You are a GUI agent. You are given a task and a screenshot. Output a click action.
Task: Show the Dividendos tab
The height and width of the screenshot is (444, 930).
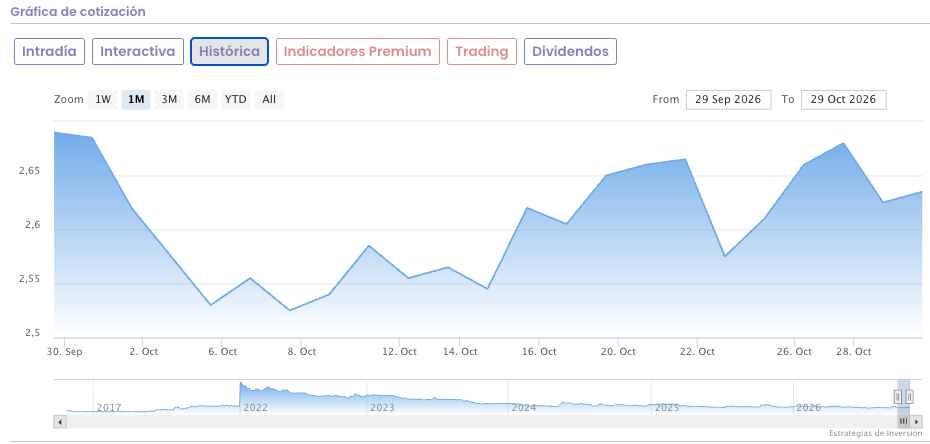[571, 52]
